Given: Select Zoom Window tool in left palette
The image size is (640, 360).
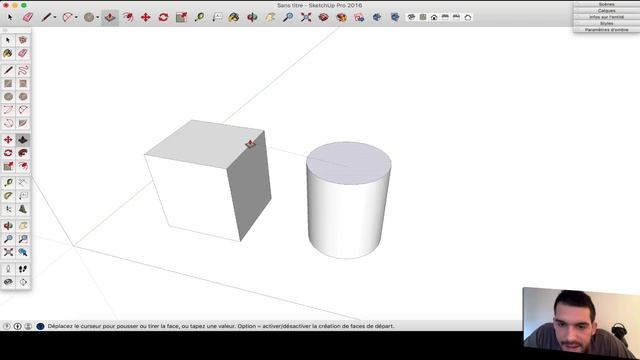Looking at the screenshot, I should 23,239.
